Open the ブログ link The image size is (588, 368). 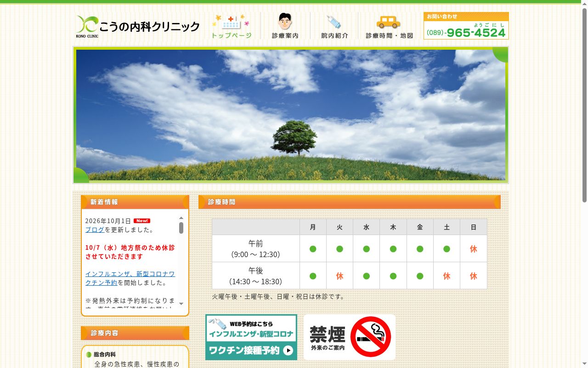point(95,230)
